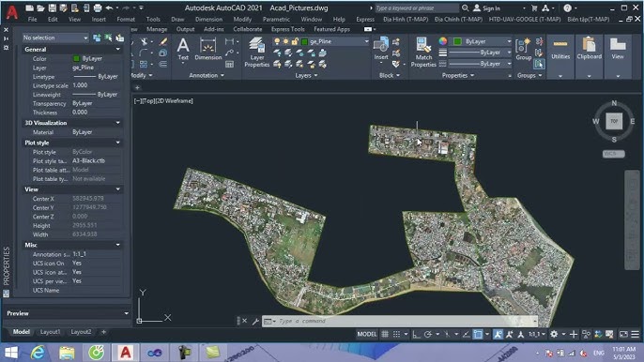This screenshot has height=362, width=644.
Task: Click the Clean Screen icon in status bar
Action: pos(623,334)
